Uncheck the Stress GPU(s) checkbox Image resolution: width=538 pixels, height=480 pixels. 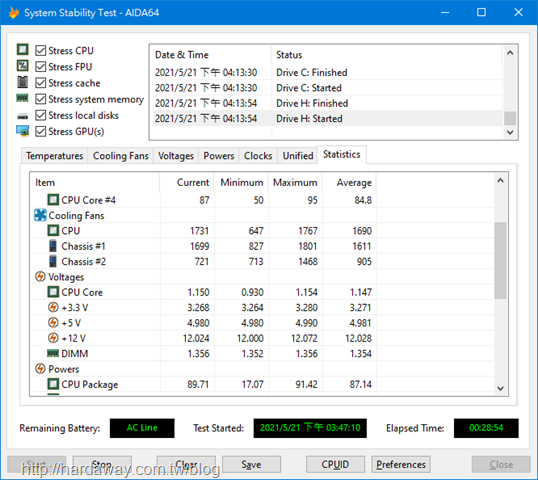point(40,131)
